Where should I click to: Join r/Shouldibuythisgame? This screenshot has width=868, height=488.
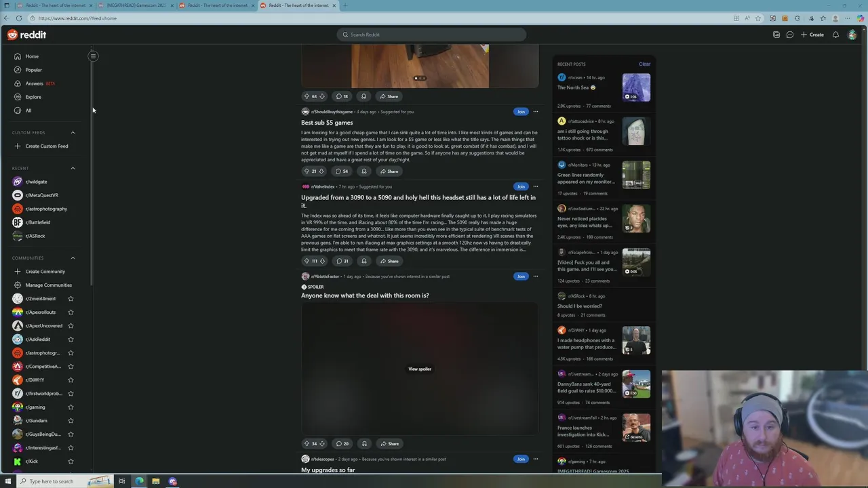point(521,112)
